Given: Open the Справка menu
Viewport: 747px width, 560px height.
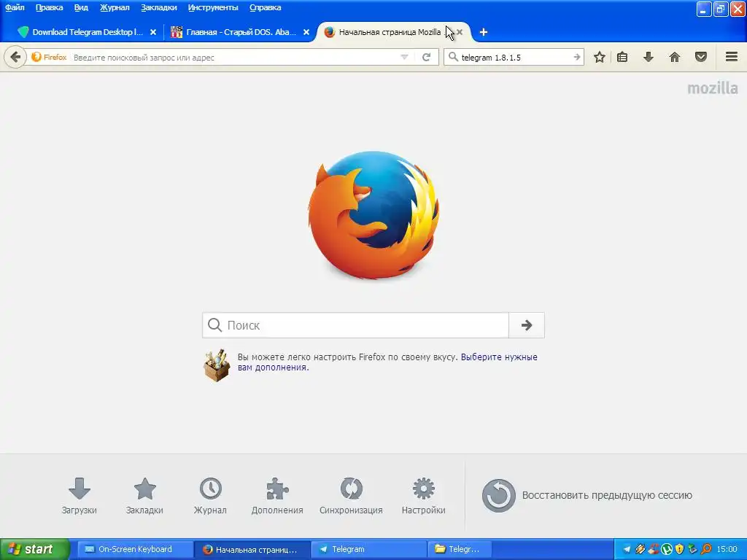Looking at the screenshot, I should [266, 7].
